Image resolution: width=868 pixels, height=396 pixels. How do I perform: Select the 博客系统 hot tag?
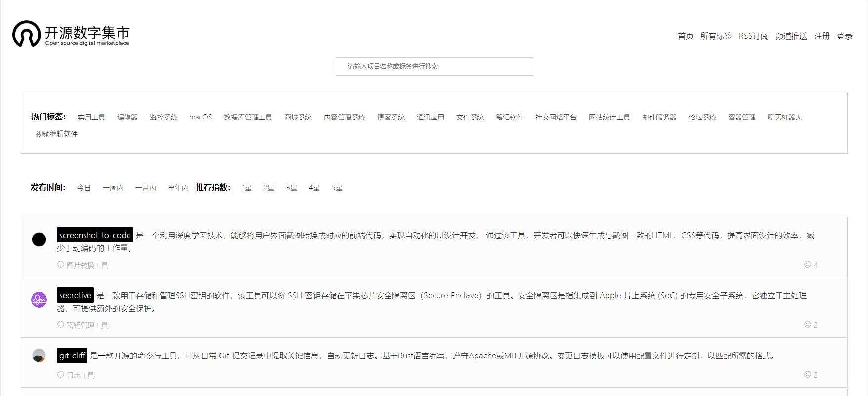point(391,117)
